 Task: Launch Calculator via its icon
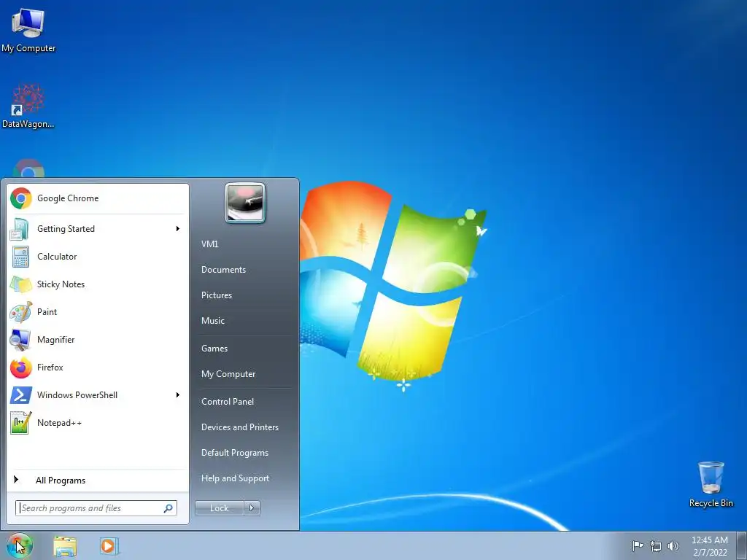(x=20, y=257)
